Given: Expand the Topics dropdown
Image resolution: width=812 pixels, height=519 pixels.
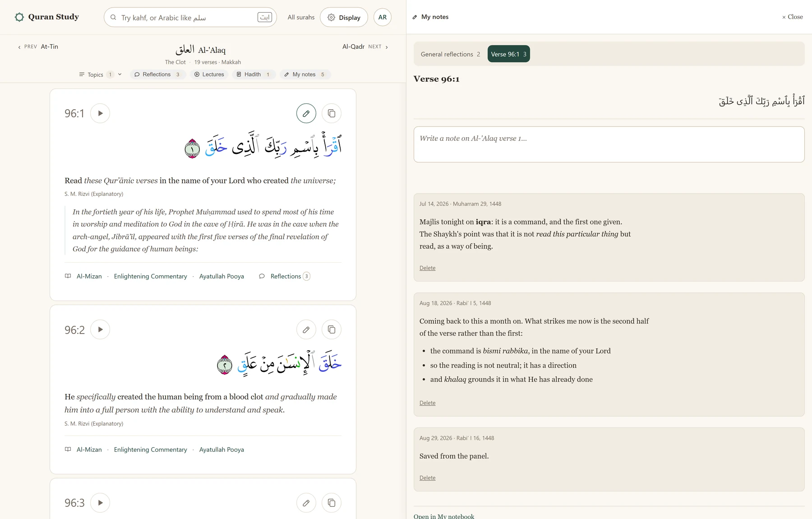Looking at the screenshot, I should (x=100, y=74).
